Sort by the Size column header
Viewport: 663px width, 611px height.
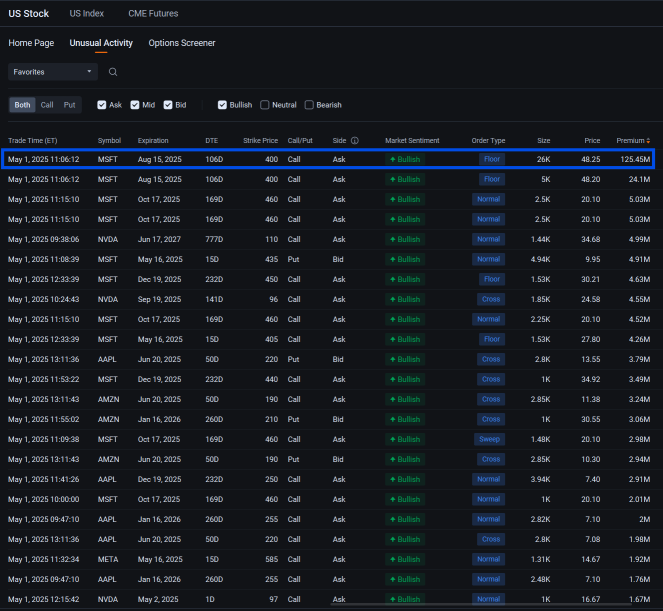(544, 140)
